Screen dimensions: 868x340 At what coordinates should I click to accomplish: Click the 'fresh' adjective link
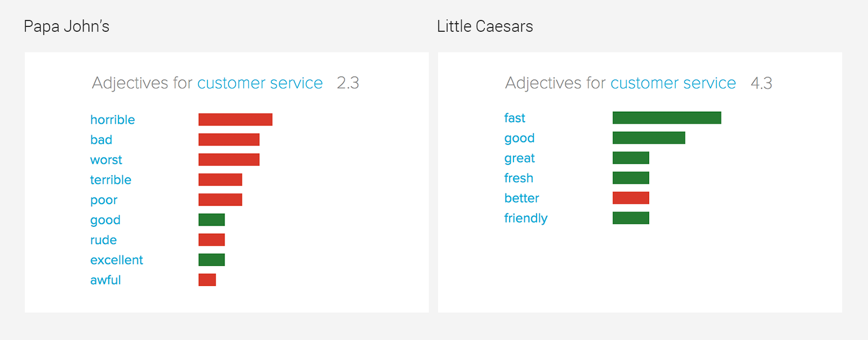click(519, 178)
